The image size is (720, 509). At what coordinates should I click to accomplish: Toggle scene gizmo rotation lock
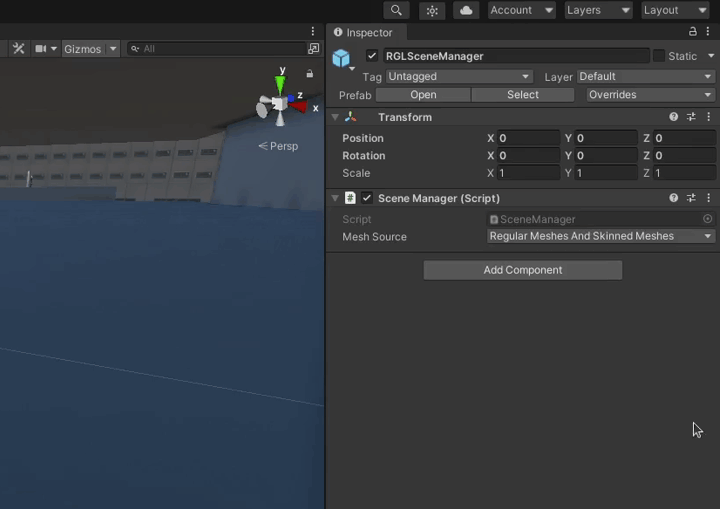pyautogui.click(x=310, y=74)
